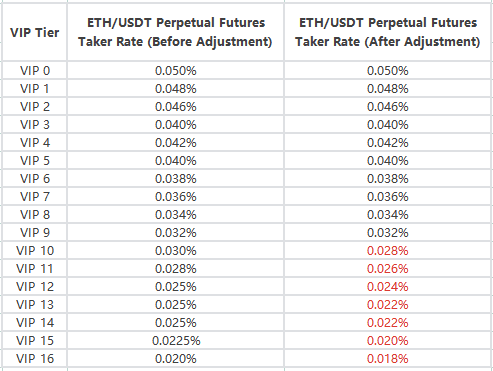Click the 0.0225% cell for VIP 15

pyautogui.click(x=175, y=341)
